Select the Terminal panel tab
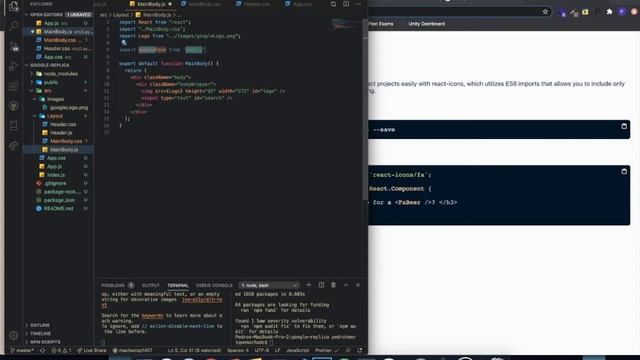This screenshot has width=640, height=360. coord(178,285)
